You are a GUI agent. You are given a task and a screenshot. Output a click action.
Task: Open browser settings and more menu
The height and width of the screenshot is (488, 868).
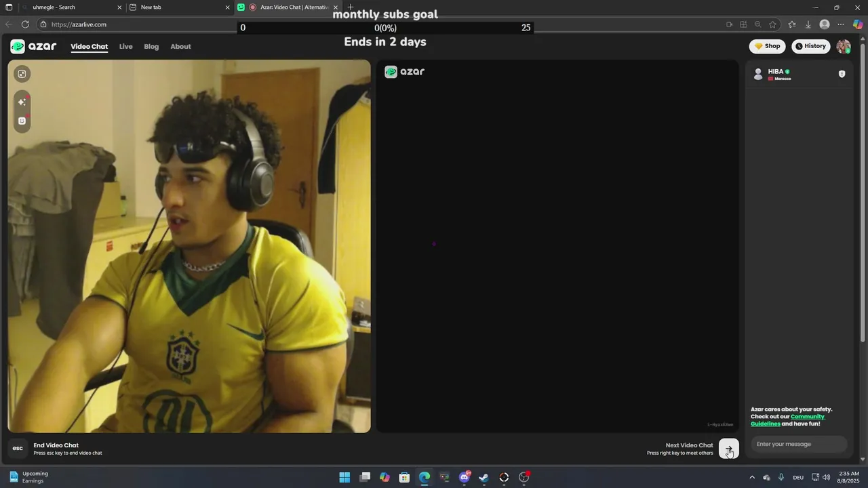pyautogui.click(x=841, y=24)
